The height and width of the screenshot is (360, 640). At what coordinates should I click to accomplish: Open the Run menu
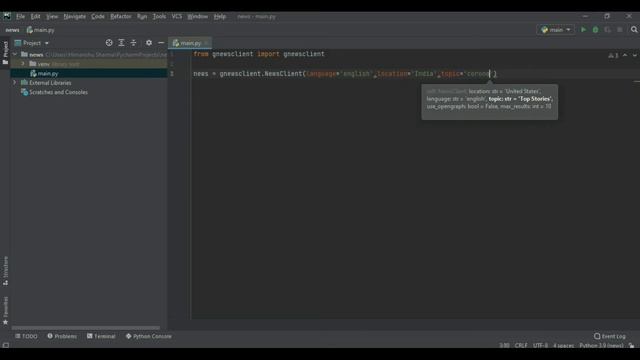coord(142,16)
